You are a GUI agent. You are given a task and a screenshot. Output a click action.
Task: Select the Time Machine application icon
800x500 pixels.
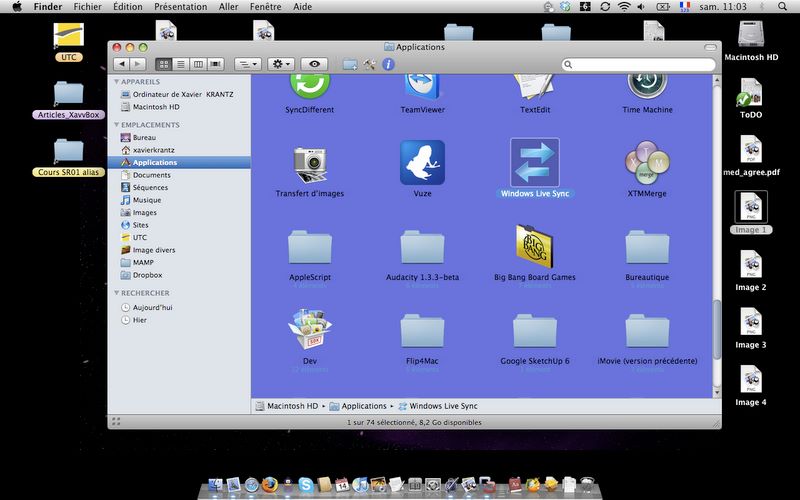point(647,86)
